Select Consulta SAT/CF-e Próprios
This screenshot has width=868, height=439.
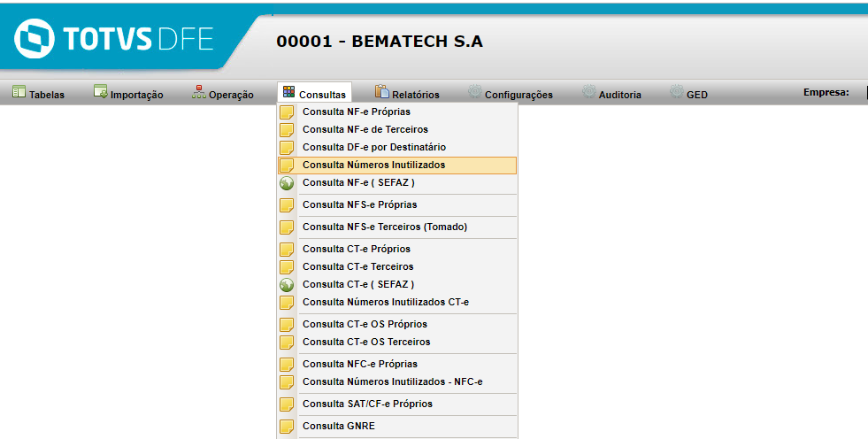(x=397, y=404)
